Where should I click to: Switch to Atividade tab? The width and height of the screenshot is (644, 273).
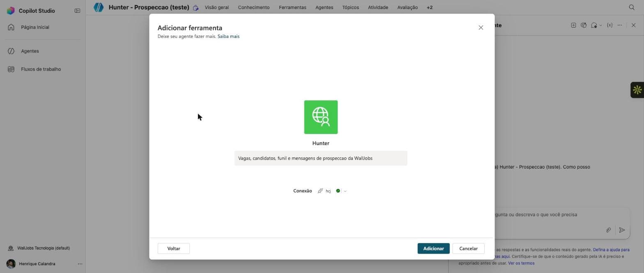pyautogui.click(x=378, y=7)
